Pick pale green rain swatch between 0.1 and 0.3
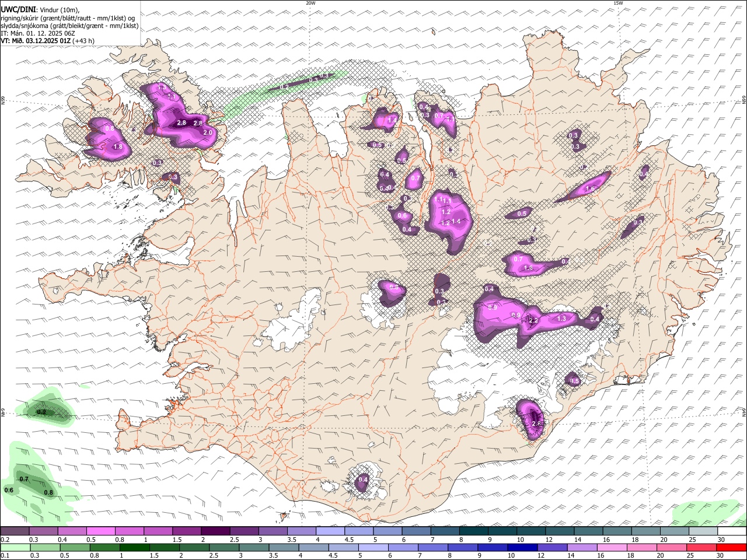Screen dimensions: 747x560 click(x=15, y=547)
